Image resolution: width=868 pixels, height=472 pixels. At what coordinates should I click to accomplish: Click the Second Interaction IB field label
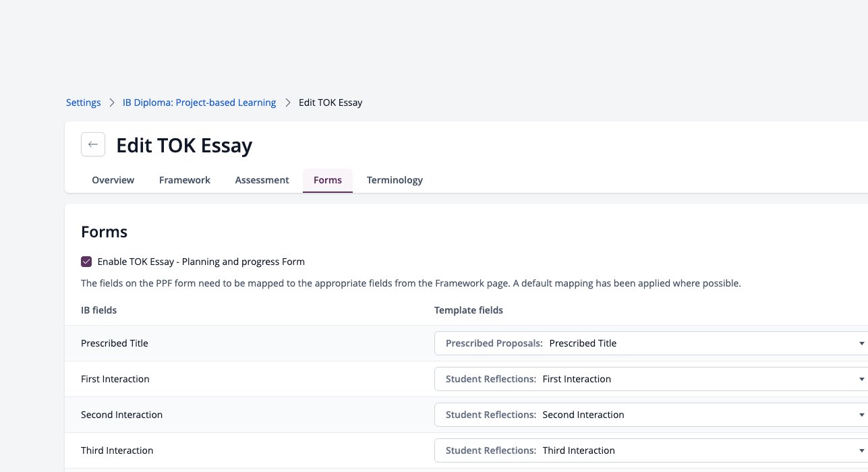click(121, 415)
